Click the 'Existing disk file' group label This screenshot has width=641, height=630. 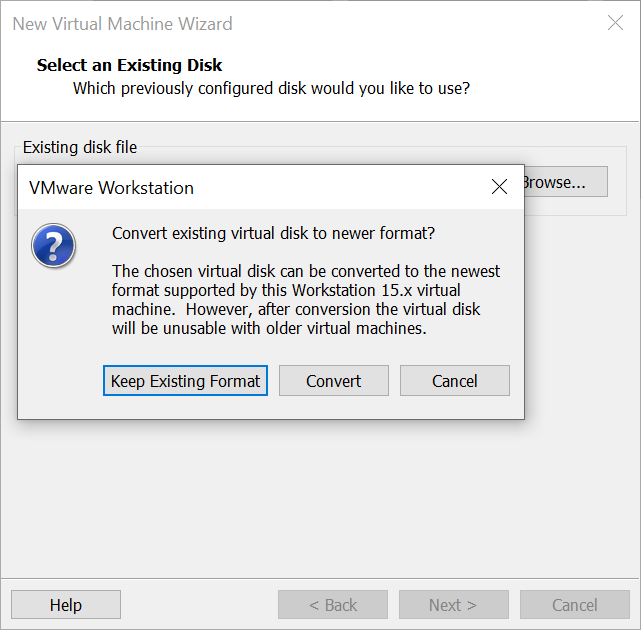(80, 147)
